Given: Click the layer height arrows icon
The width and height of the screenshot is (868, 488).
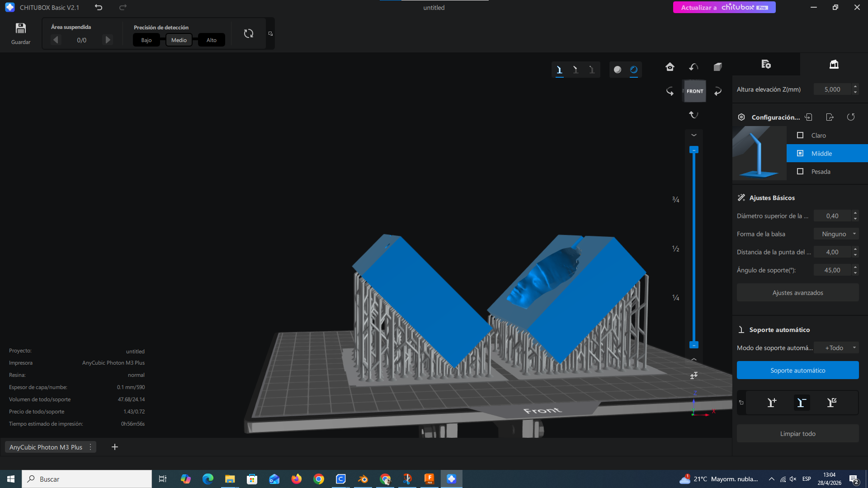Looking at the screenshot, I should click(694, 375).
